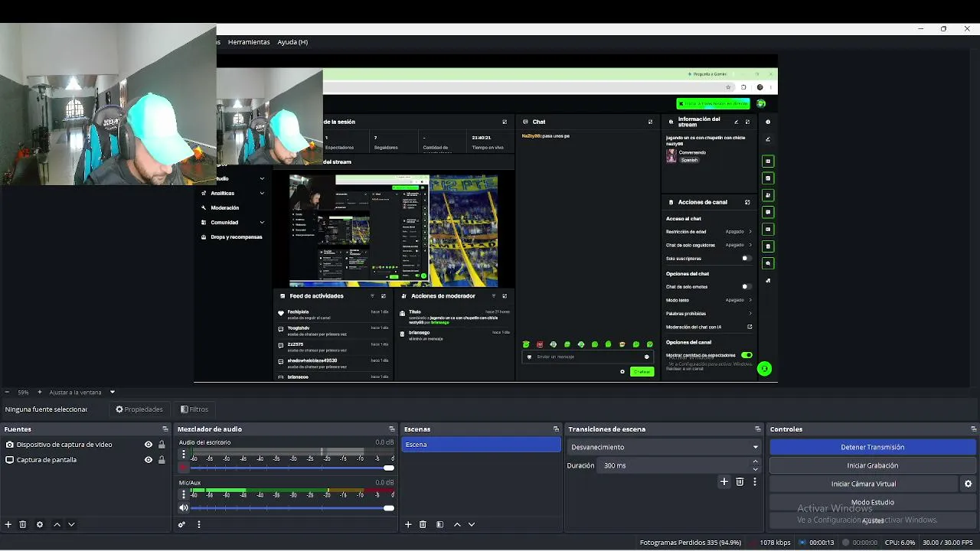Start virtual camera with Iniciar Cámara Virtual
Screen dimensions: 980x551
point(864,484)
